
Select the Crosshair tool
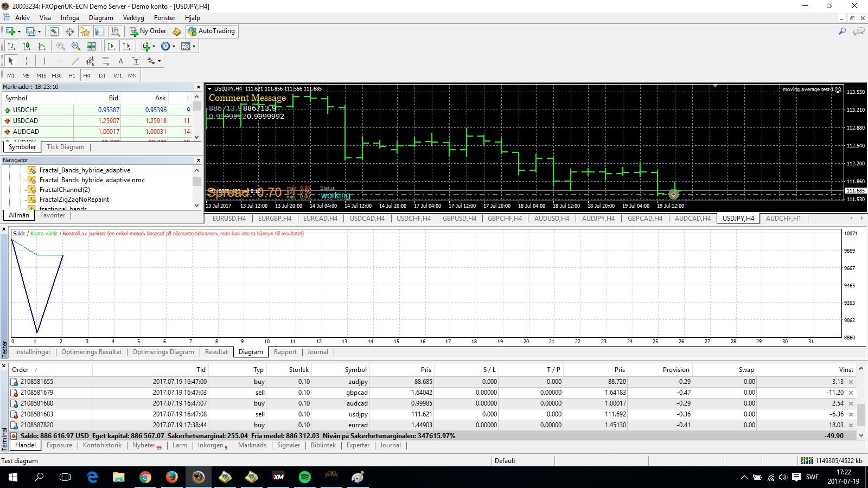tap(26, 61)
